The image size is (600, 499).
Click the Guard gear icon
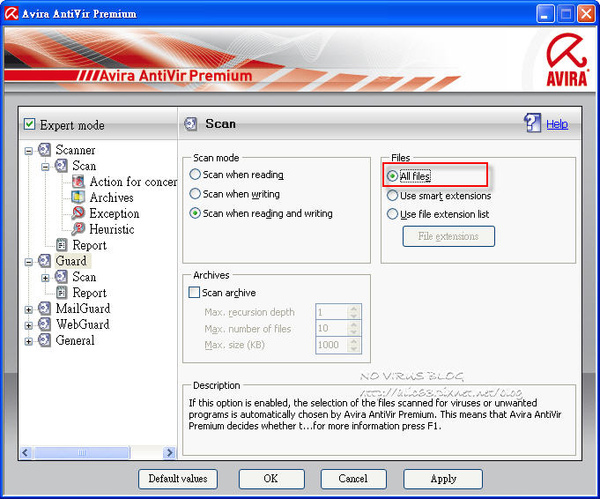pyautogui.click(x=44, y=261)
